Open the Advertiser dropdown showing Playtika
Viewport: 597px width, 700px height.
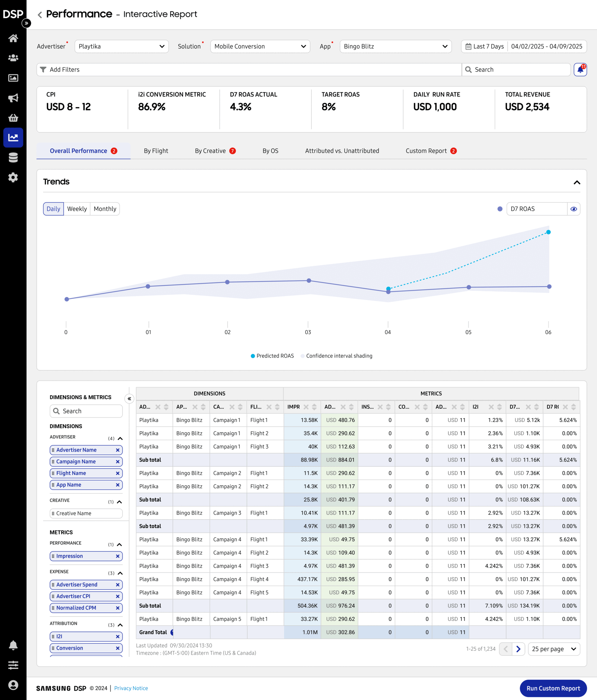[x=121, y=47]
